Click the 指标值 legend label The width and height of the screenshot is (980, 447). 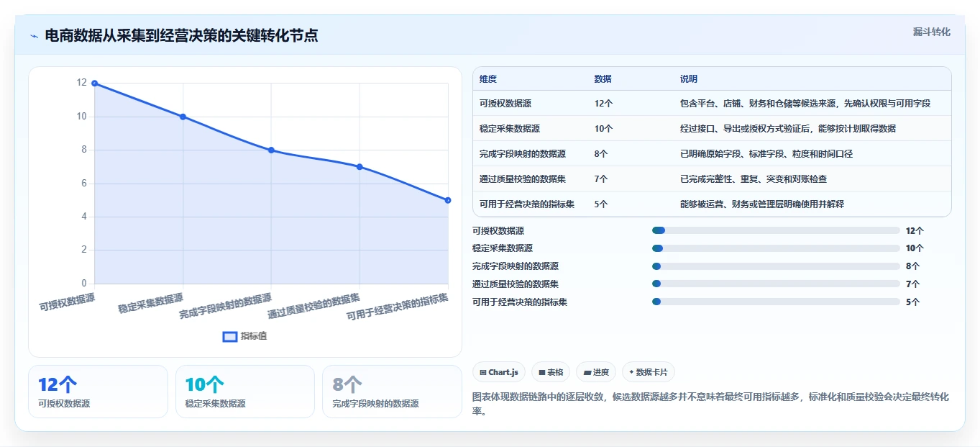[254, 336]
